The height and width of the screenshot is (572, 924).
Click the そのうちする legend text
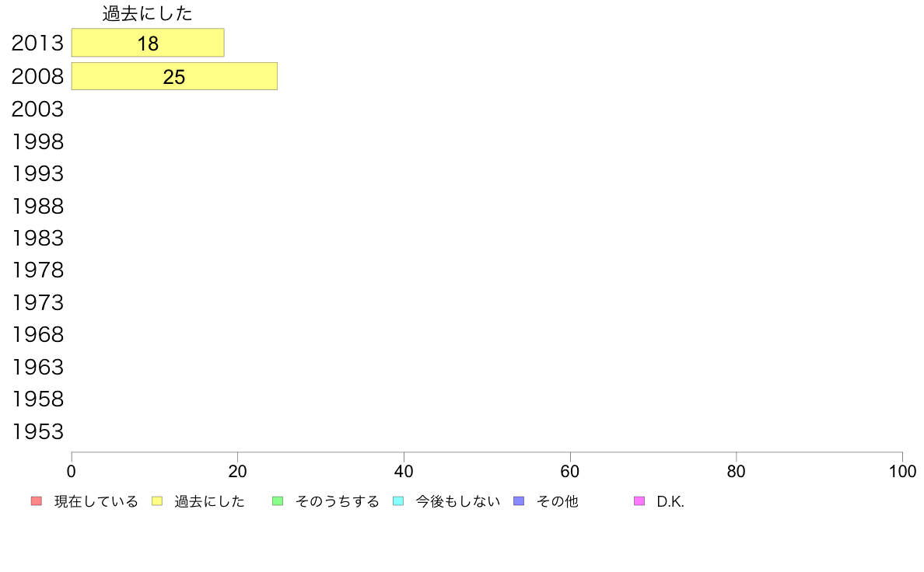pyautogui.click(x=337, y=501)
